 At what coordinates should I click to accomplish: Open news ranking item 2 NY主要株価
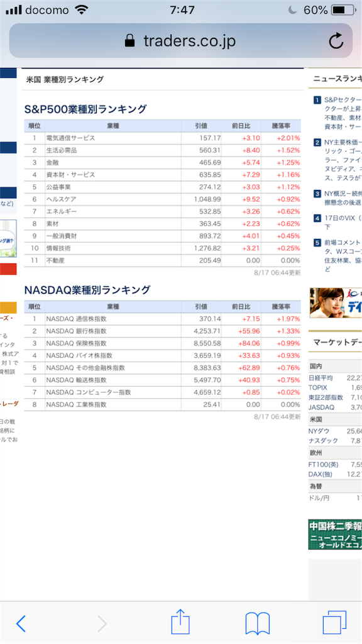pos(338,160)
